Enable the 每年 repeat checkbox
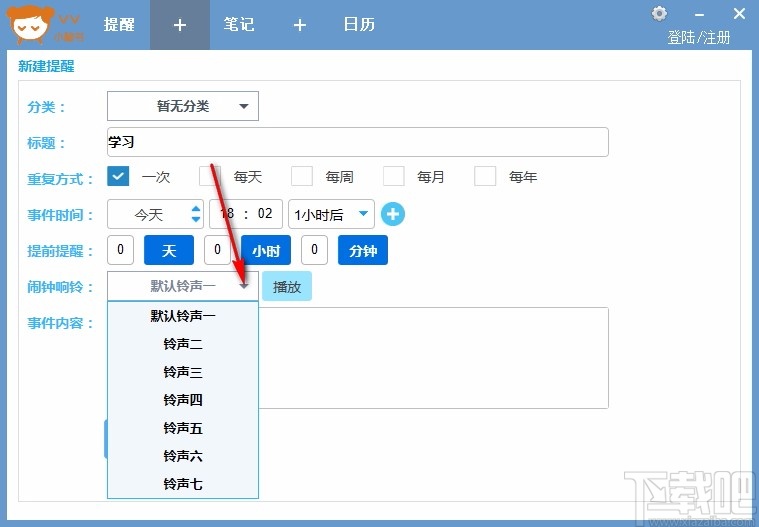 tap(485, 176)
